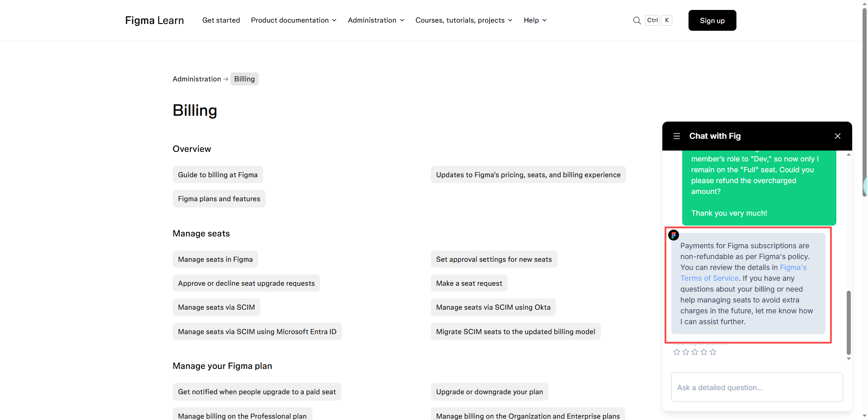Rate the chat answer four stars
This screenshot has height=420, width=868.
[x=703, y=352]
